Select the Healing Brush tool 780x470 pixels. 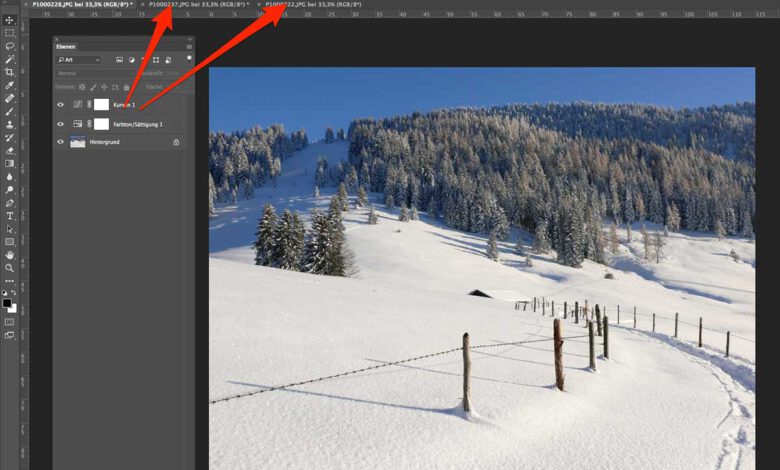9,98
